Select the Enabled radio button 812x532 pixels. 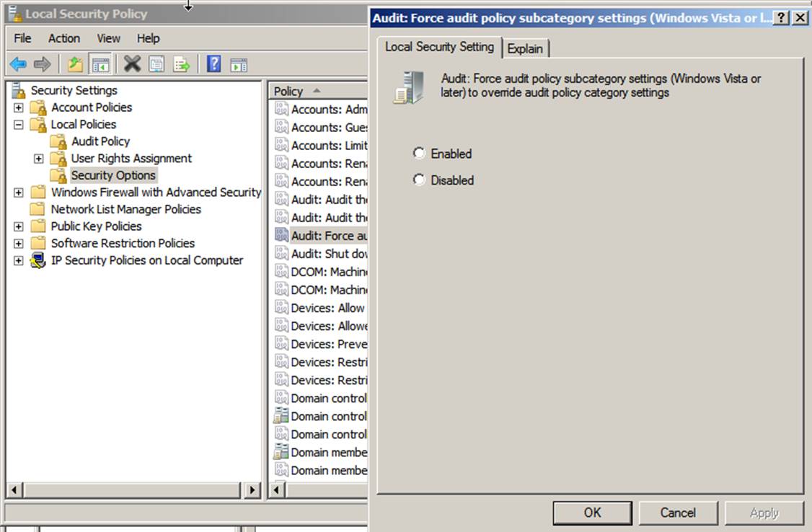419,153
